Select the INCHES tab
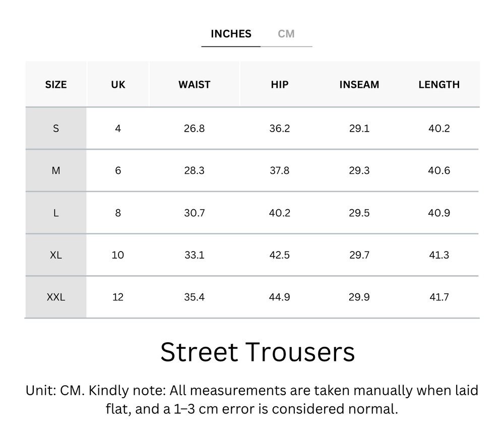 [x=230, y=34]
